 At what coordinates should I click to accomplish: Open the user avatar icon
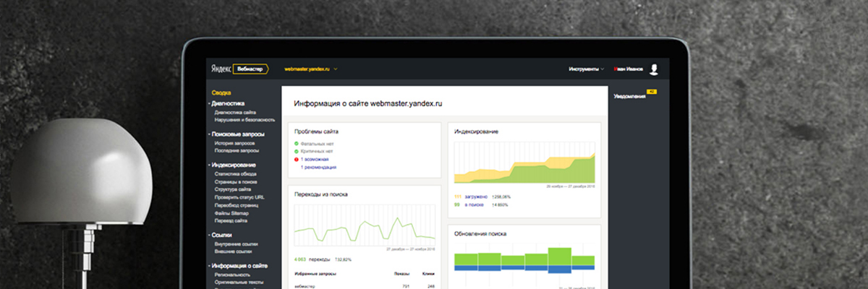pyautogui.click(x=654, y=69)
